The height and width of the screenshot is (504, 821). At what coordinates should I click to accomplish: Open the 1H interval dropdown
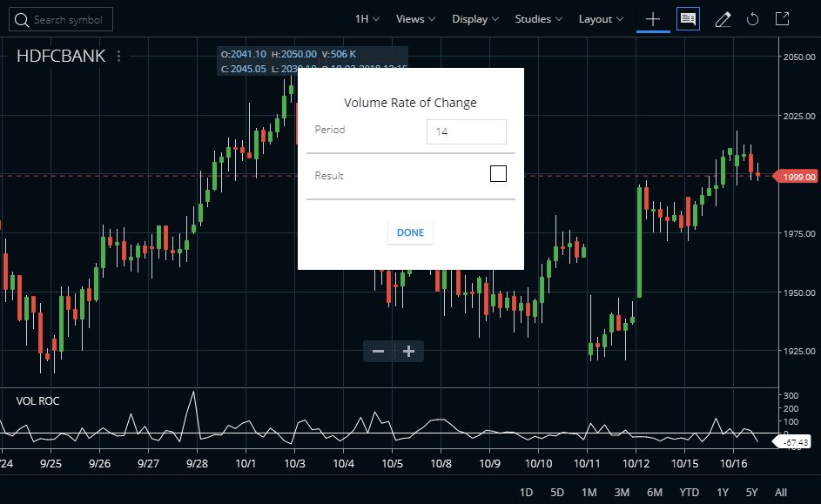pos(367,19)
